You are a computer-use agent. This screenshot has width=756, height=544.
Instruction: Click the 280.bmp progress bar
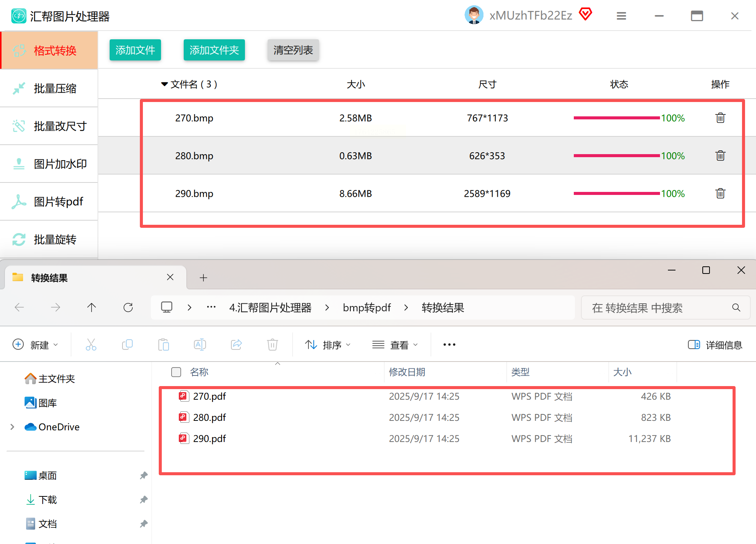click(x=617, y=156)
